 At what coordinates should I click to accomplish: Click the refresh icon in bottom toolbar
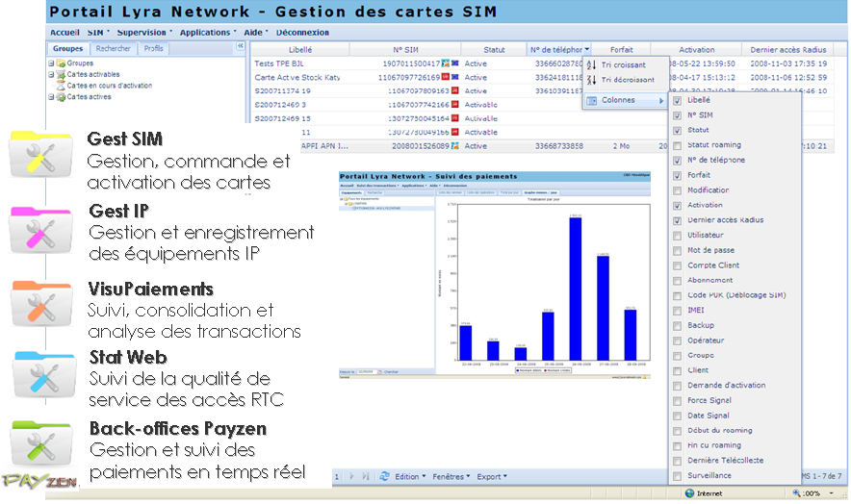pos(384,476)
